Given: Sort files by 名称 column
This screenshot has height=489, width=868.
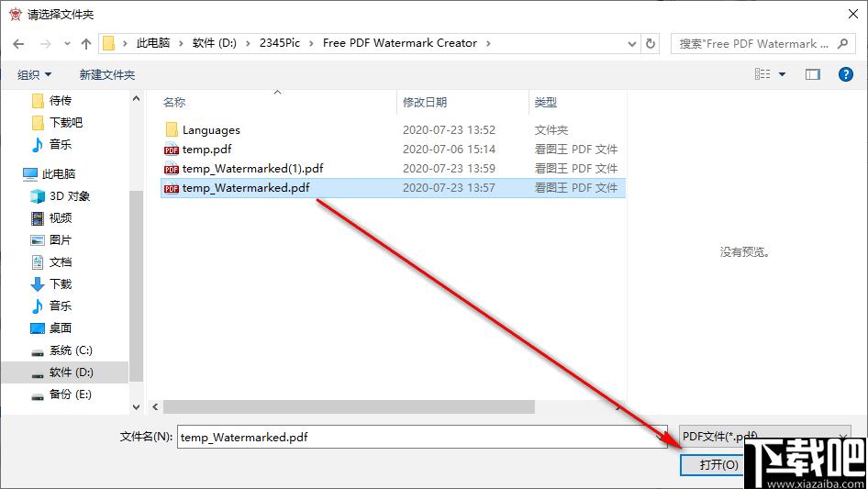Looking at the screenshot, I should pos(174,103).
